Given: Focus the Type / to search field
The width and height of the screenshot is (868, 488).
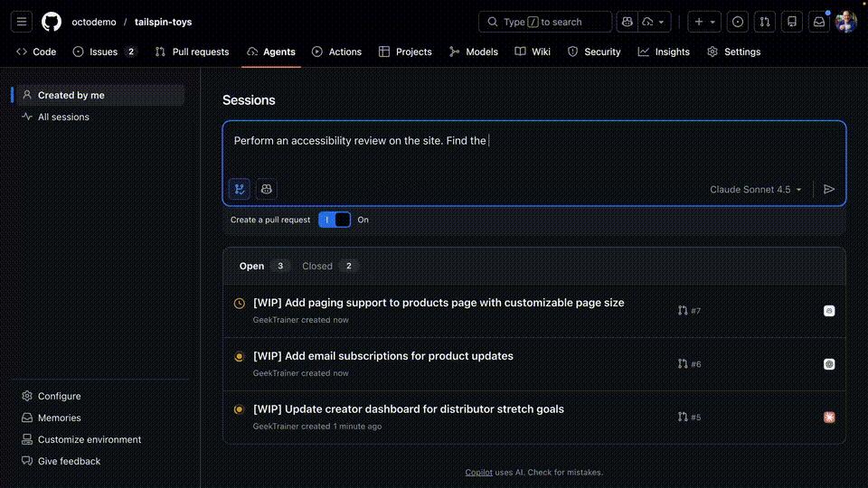Looking at the screenshot, I should (545, 22).
